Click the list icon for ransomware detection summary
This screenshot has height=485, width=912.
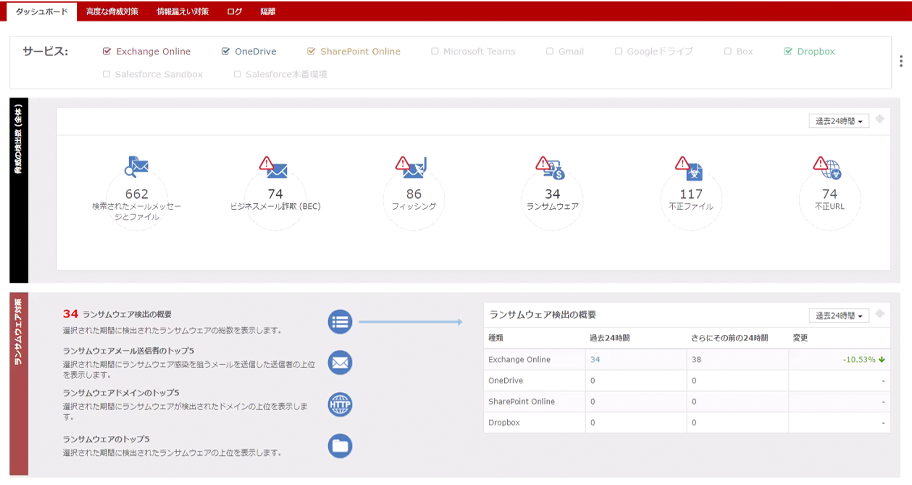tap(340, 321)
